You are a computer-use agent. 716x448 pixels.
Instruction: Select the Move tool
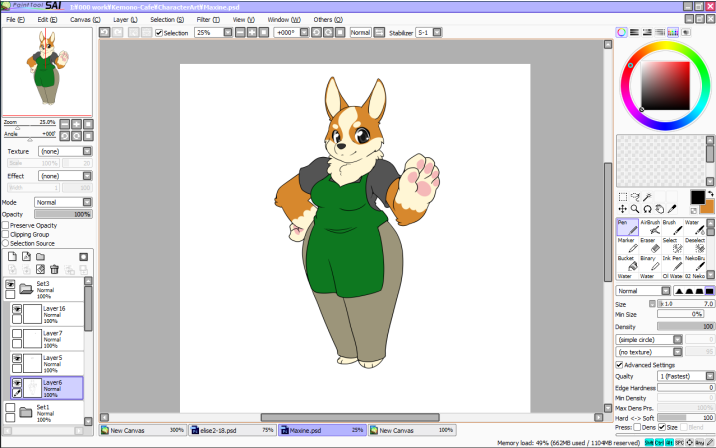click(x=622, y=209)
